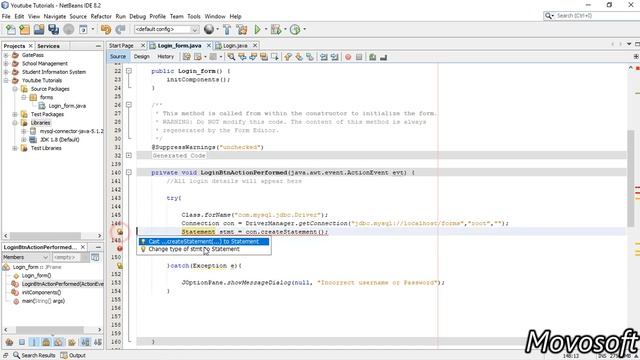Switch to History view

pyautogui.click(x=165, y=57)
